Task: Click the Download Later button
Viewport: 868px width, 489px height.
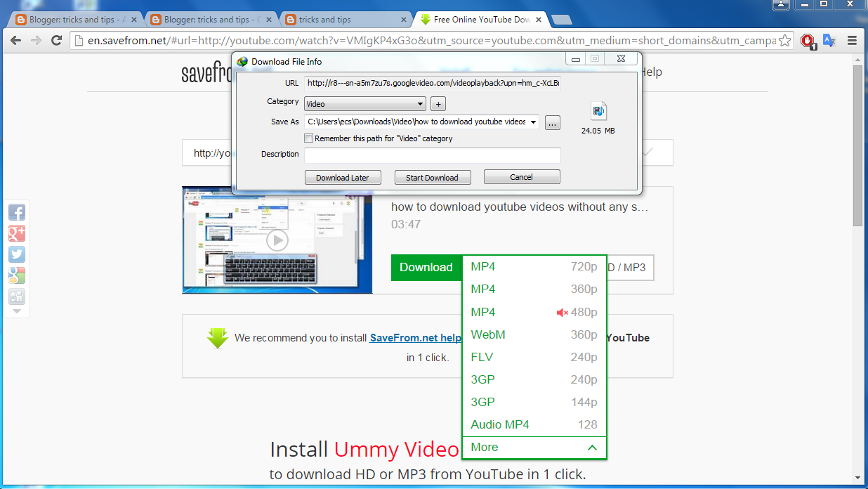Action: (343, 178)
